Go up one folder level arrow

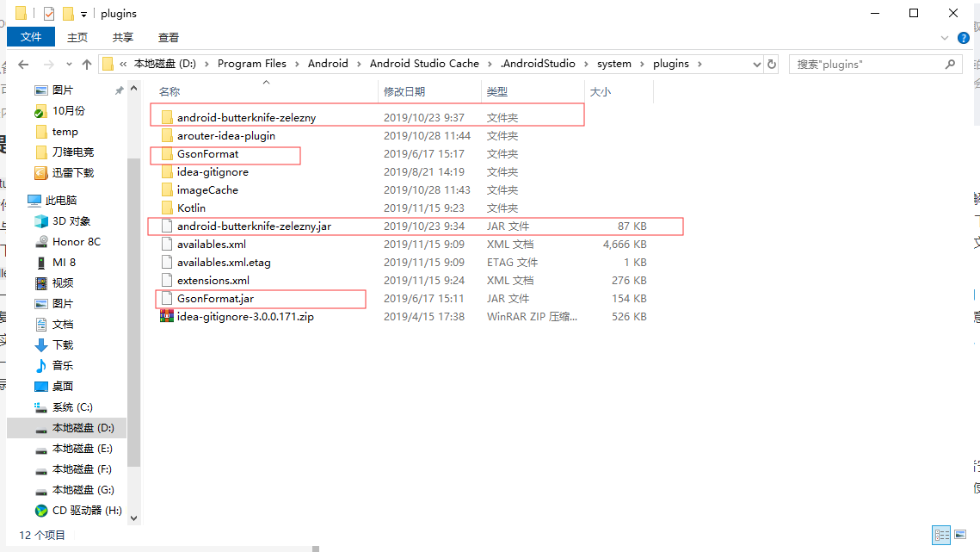87,64
